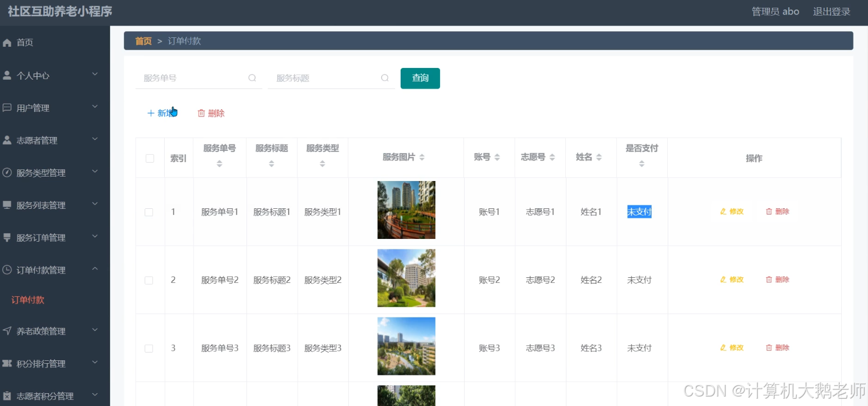Click the chat icon beside 用户管理
This screenshot has height=406, width=868.
pos(7,107)
